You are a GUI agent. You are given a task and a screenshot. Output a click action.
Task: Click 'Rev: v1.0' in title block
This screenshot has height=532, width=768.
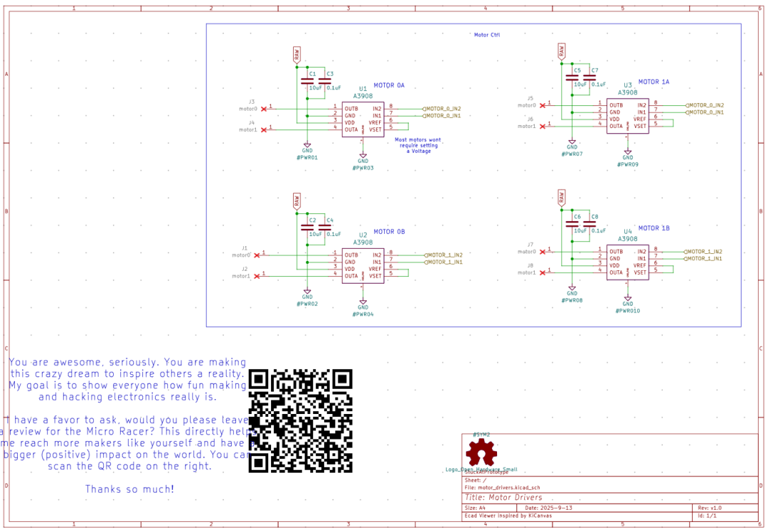click(x=710, y=508)
